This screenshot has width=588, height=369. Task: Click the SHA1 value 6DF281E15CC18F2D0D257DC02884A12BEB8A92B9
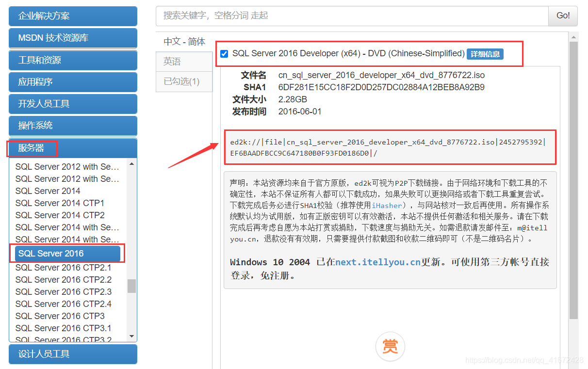(x=381, y=87)
